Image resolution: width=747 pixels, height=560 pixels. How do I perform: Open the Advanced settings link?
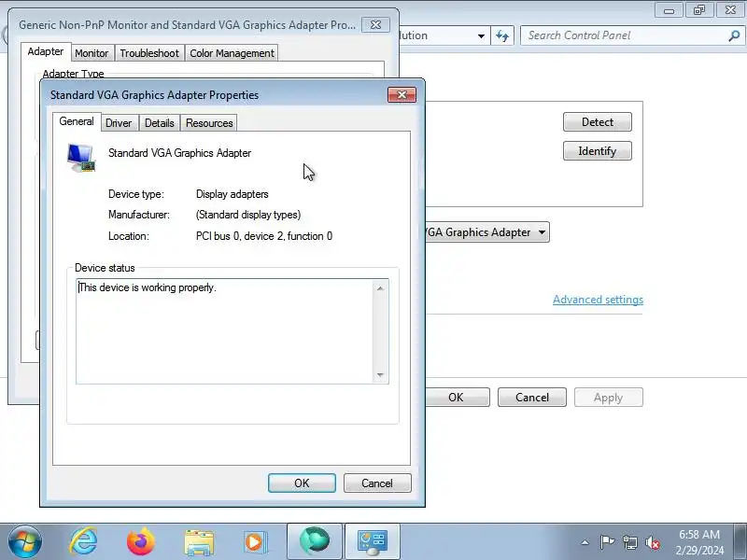point(598,300)
